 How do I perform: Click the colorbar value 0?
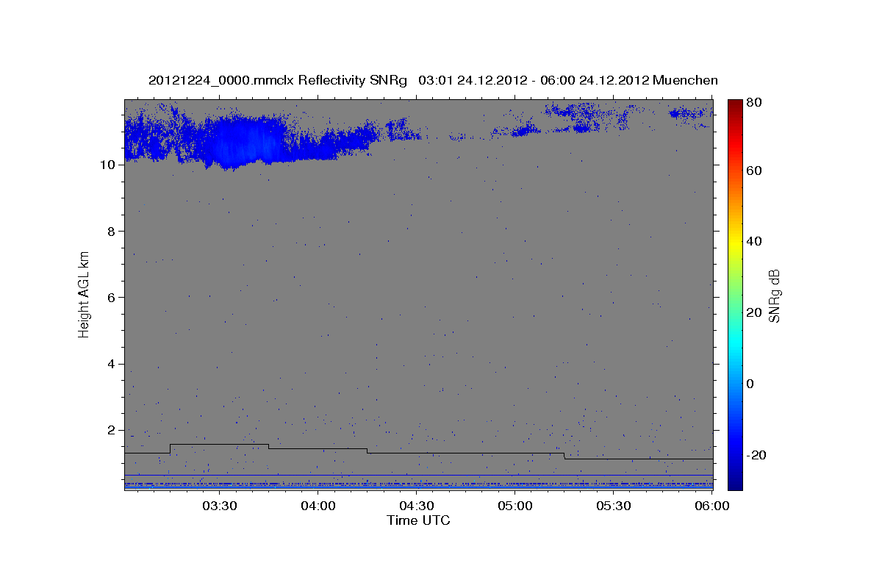pyautogui.click(x=752, y=384)
